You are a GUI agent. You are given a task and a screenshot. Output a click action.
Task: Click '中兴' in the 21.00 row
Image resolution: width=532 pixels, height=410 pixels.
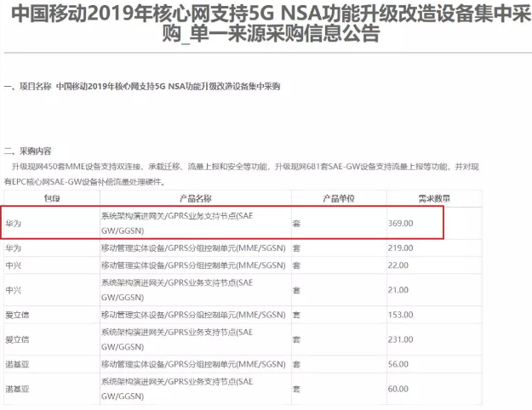coord(14,290)
